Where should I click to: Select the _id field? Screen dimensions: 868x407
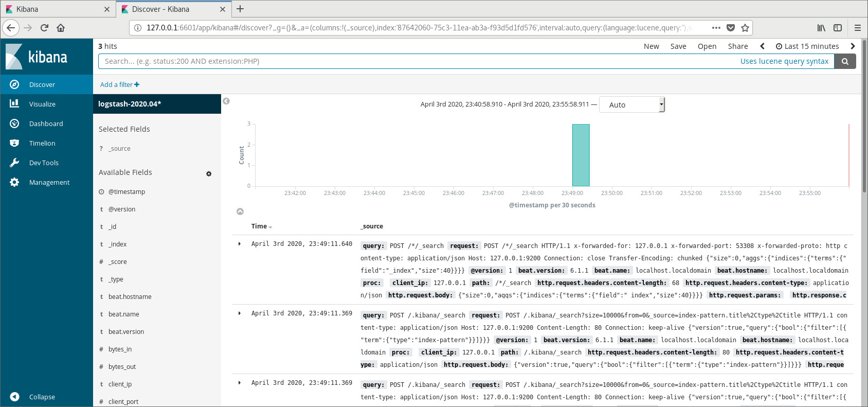coord(112,227)
